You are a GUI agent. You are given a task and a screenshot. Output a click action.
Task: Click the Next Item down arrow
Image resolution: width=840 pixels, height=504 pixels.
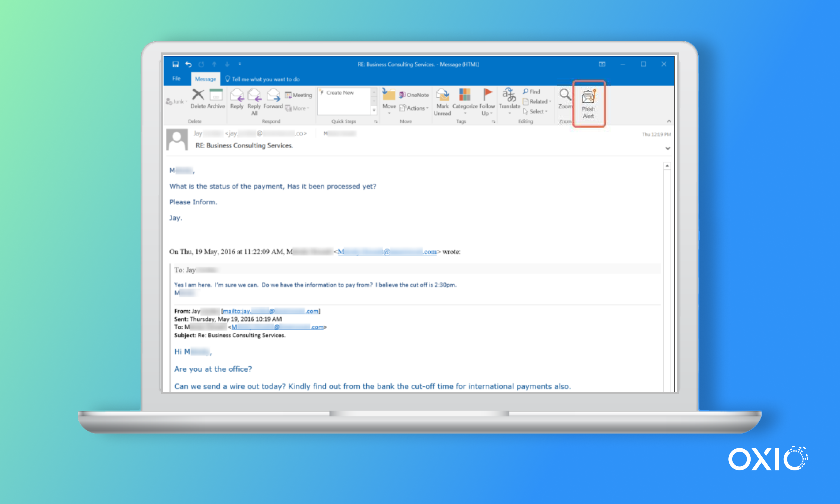[x=227, y=64]
